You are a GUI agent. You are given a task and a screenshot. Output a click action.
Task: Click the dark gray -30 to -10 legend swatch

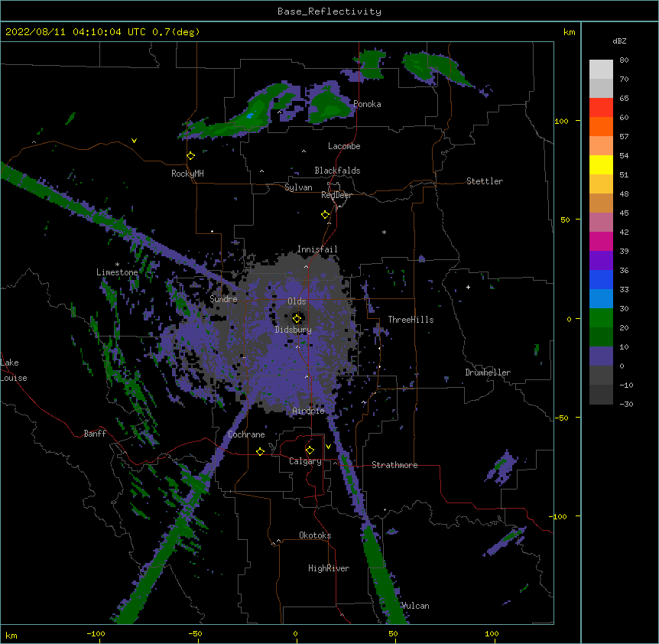(601, 395)
